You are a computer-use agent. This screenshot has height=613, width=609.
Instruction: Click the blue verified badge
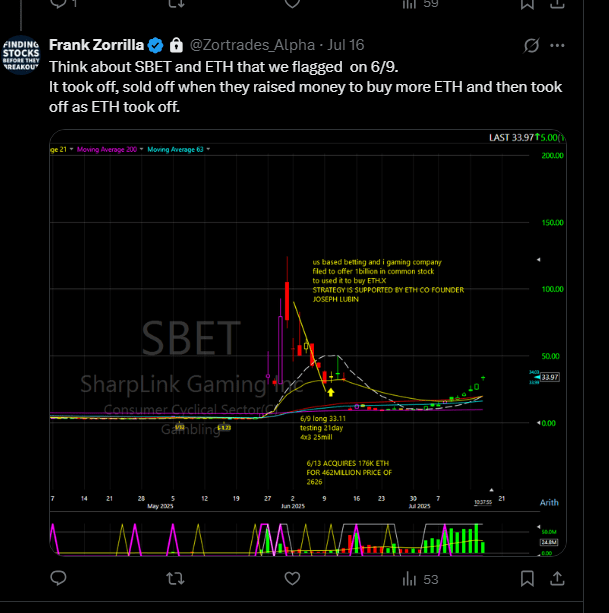[x=155, y=45]
